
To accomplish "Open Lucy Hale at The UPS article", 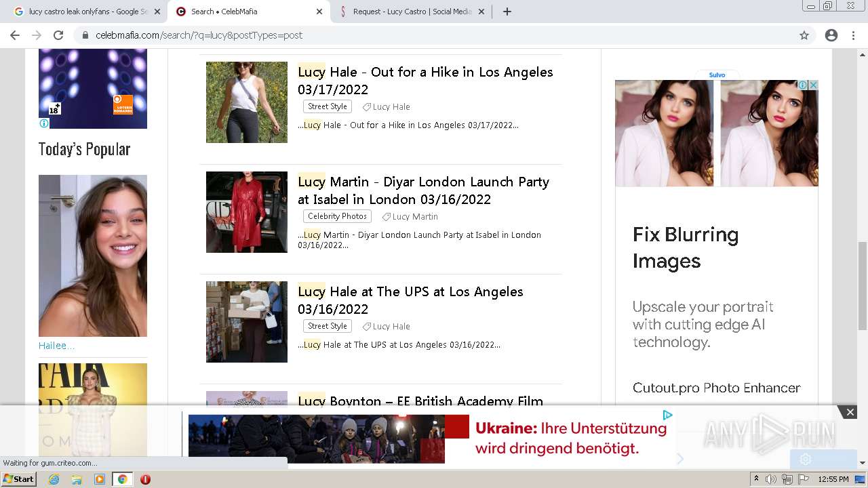I will [x=410, y=300].
